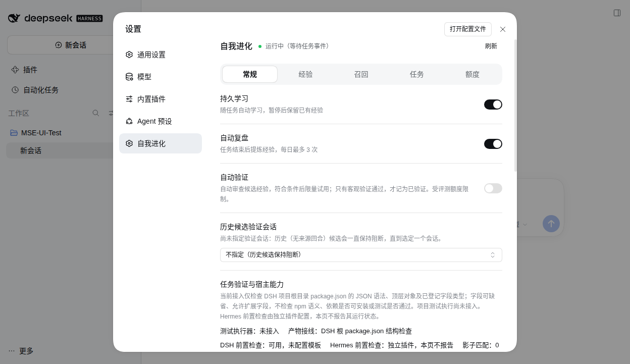The image size is (630, 364).
Task: Click the green running status dot
Action: click(x=260, y=46)
